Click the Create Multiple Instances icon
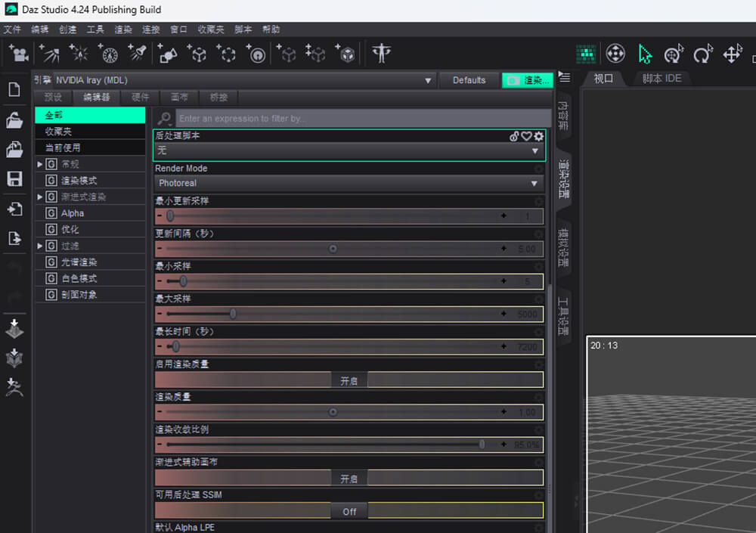 [315, 54]
